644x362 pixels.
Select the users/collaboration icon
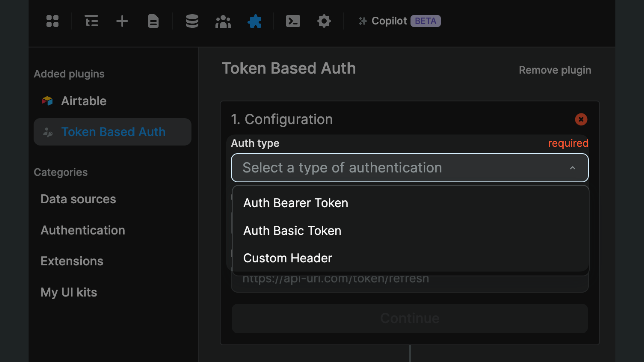pos(223,21)
